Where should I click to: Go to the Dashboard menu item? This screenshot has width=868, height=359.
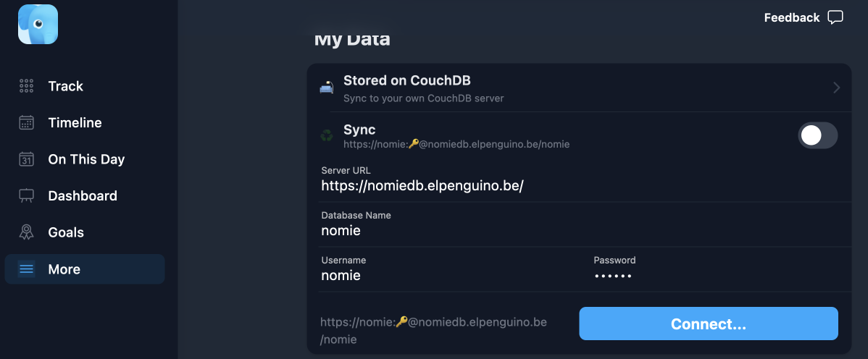tap(82, 196)
